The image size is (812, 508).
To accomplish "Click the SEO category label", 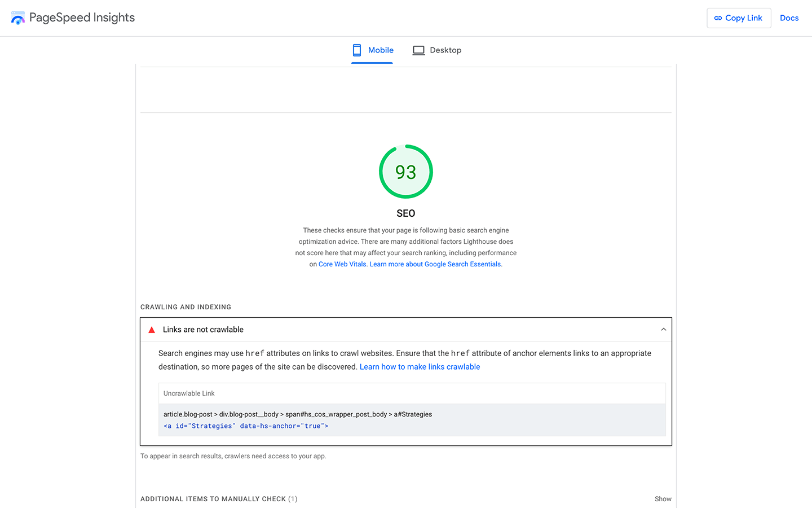I will click(x=406, y=213).
